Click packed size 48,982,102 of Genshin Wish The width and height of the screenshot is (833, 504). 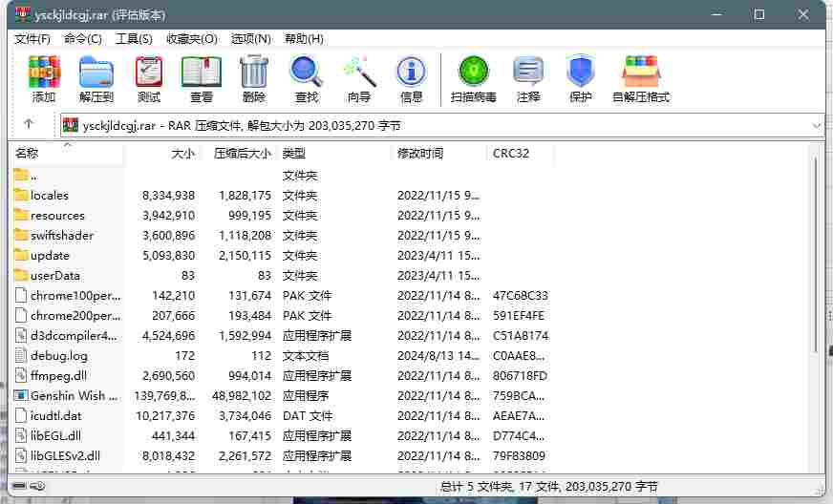tap(241, 395)
